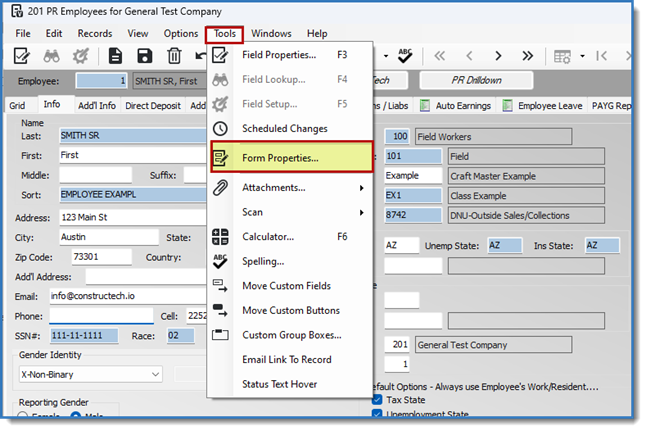Save record with floppy disk icon

[x=145, y=56]
